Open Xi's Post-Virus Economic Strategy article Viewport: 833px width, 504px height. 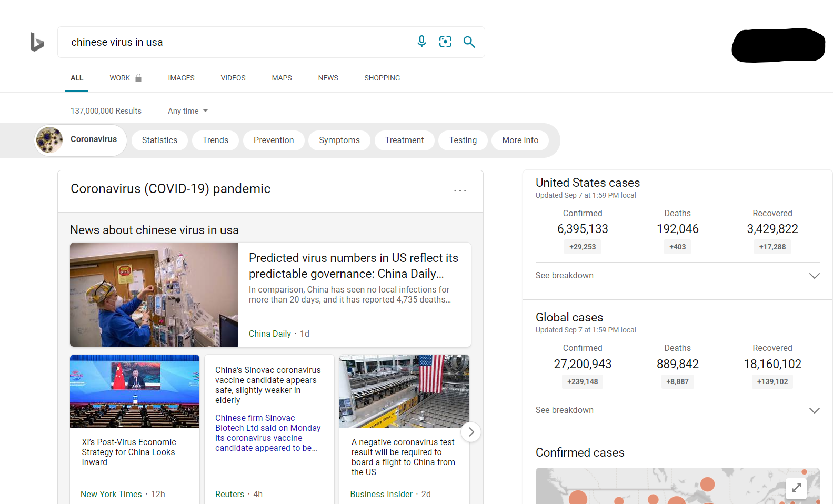[x=129, y=452]
